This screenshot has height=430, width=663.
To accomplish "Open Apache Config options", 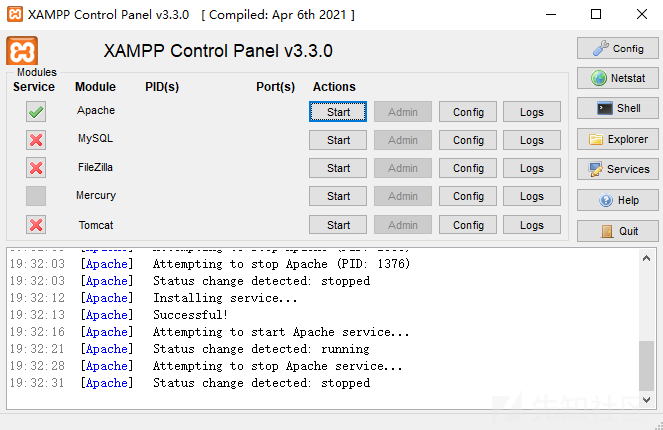I will [x=468, y=112].
